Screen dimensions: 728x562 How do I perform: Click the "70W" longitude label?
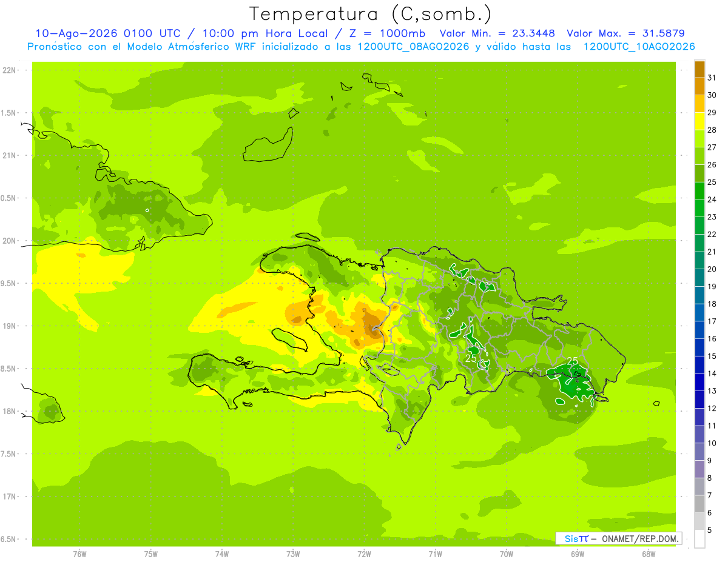click(507, 555)
